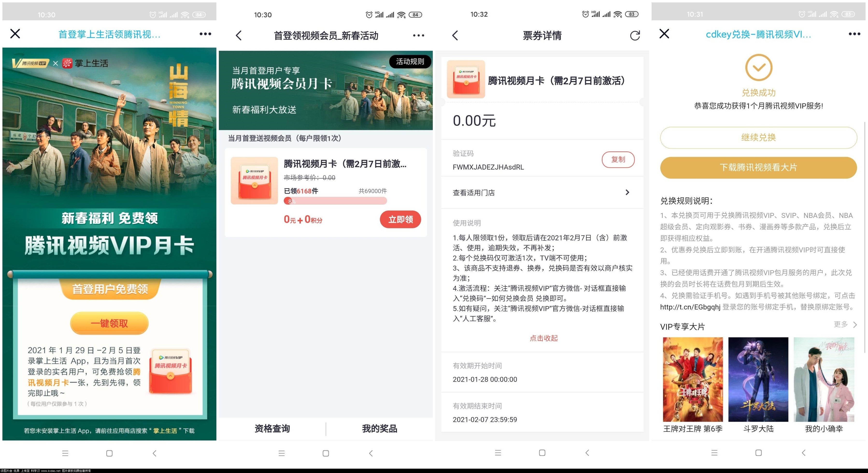Tap coupon icon in 票券详情 header
868x473 pixels.
pos(466,79)
